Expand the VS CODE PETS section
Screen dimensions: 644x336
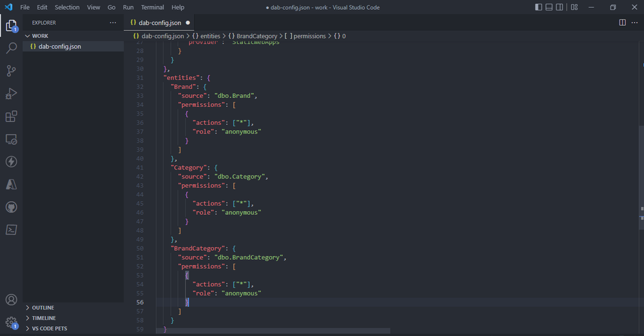[x=73, y=328]
